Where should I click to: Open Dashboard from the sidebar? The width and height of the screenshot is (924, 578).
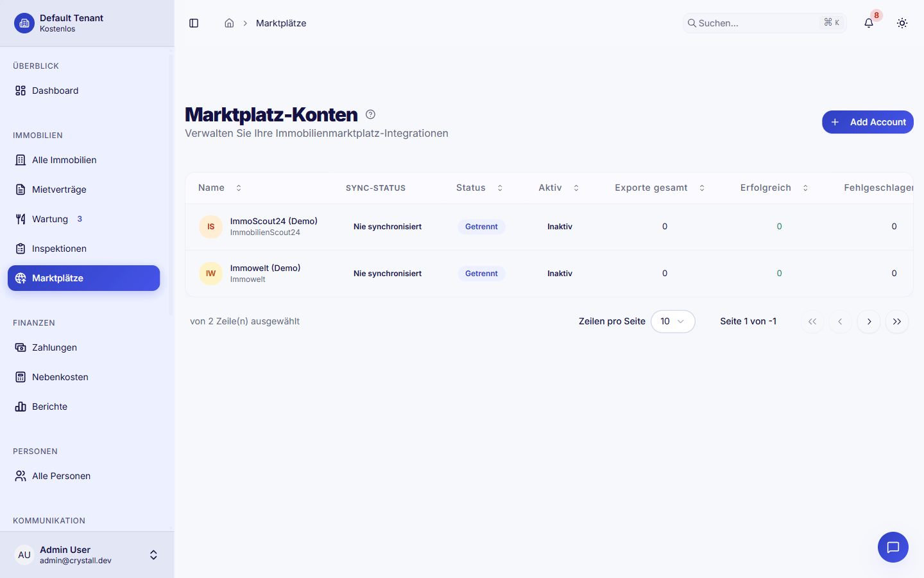pos(83,91)
